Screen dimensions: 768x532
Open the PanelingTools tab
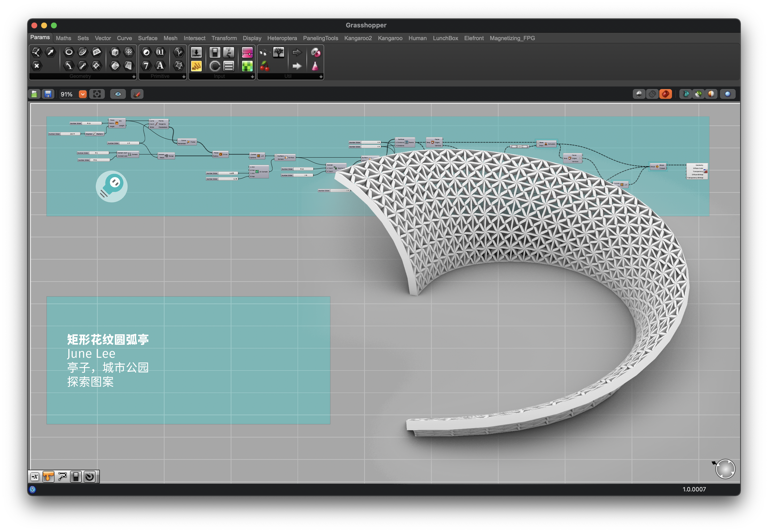point(320,38)
